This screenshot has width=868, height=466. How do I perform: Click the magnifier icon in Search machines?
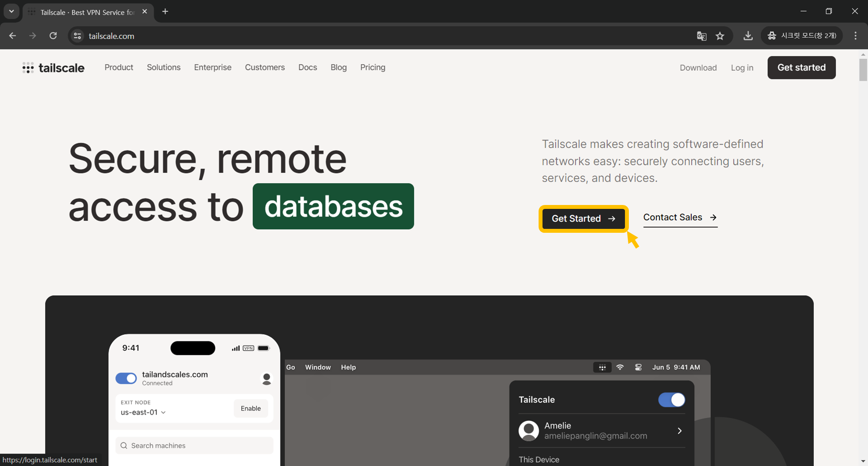pyautogui.click(x=124, y=446)
